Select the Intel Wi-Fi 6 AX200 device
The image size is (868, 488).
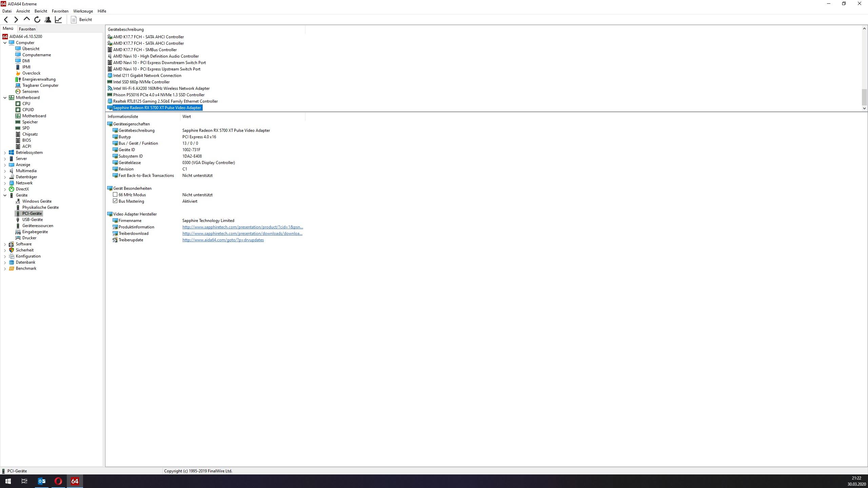pos(161,88)
